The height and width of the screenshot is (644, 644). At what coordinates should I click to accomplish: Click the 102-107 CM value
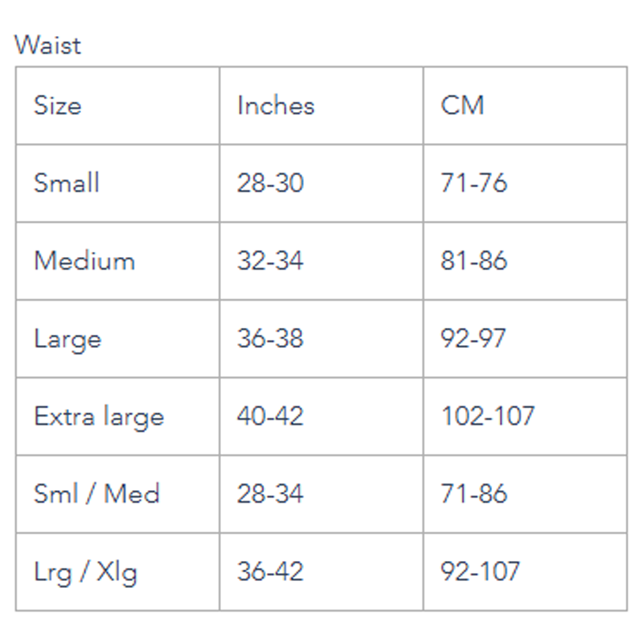488,417
